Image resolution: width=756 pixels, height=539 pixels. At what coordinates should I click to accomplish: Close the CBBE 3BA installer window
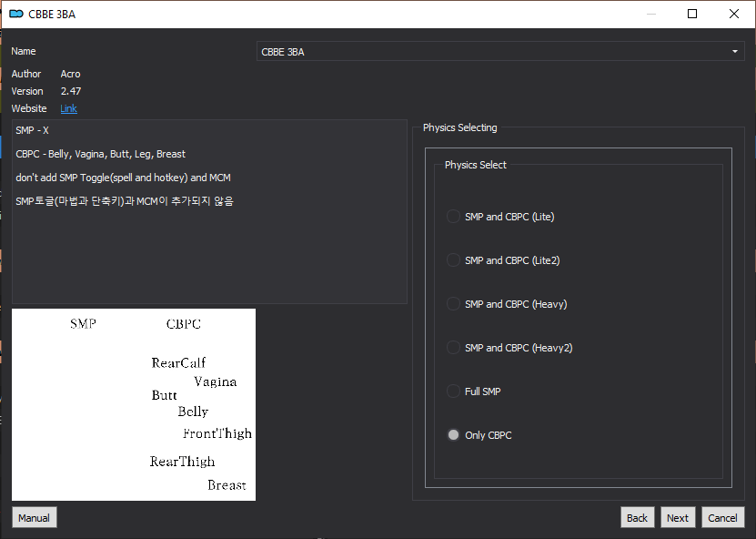734,14
